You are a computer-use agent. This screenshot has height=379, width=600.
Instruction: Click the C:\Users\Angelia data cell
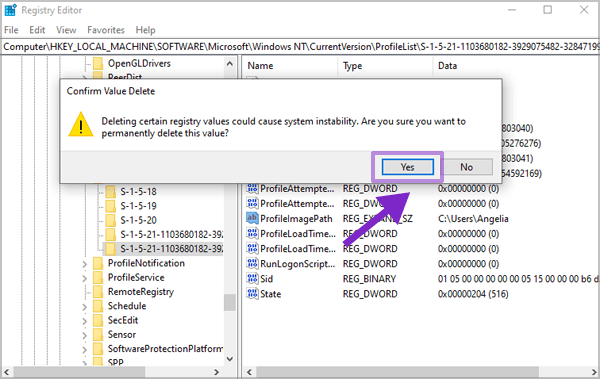pyautogui.click(x=473, y=219)
